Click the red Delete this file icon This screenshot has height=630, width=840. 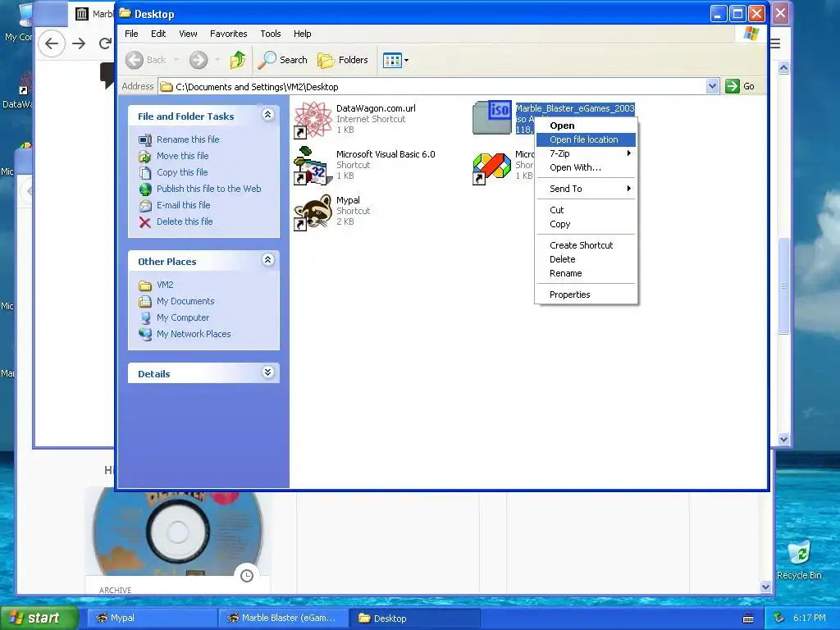click(x=145, y=222)
